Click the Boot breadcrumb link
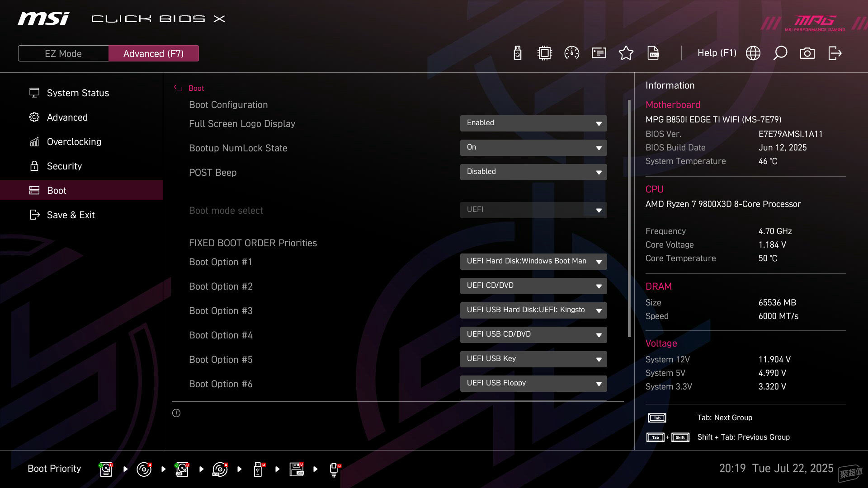 196,88
